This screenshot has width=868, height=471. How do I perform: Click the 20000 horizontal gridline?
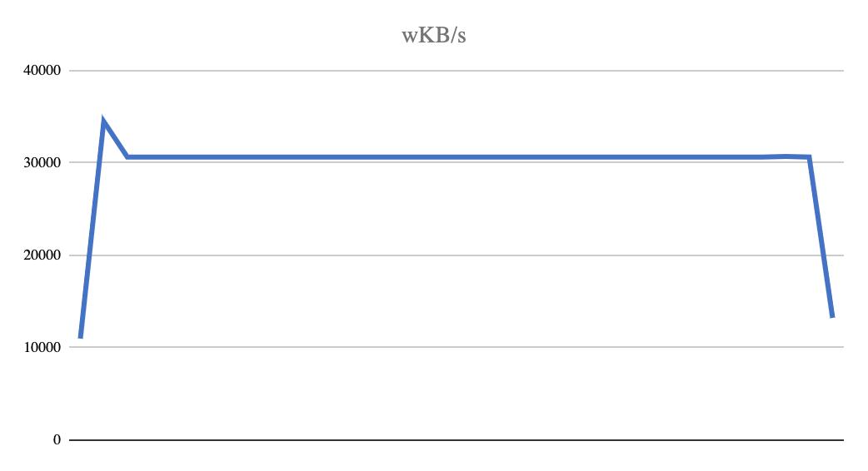pyautogui.click(x=456, y=255)
